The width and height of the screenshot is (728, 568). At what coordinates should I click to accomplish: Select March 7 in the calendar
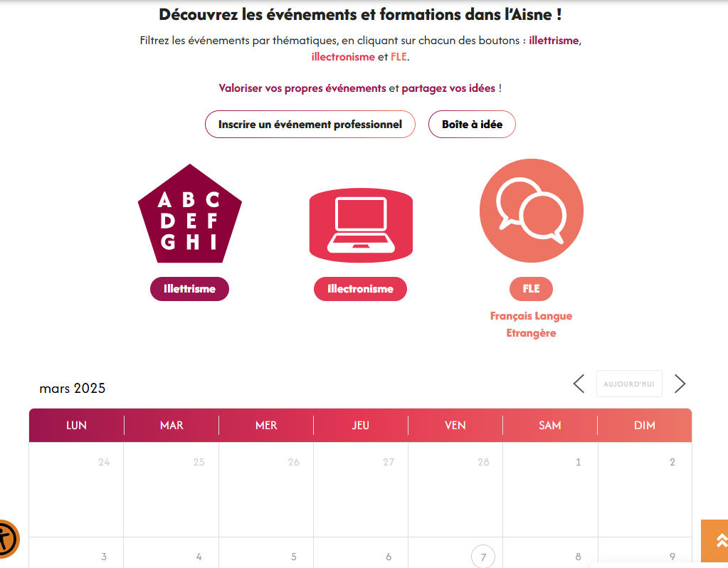point(483,556)
